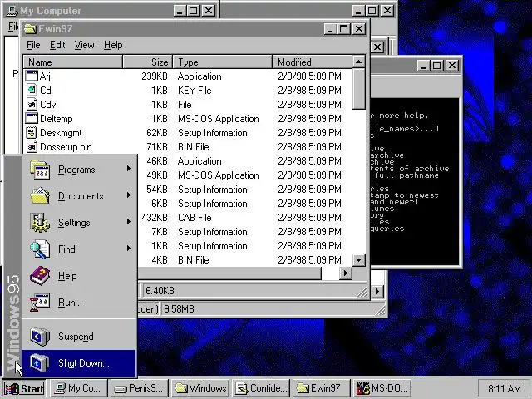Select the Arj application file icon
This screenshot has width=532, height=399.
click(x=32, y=76)
